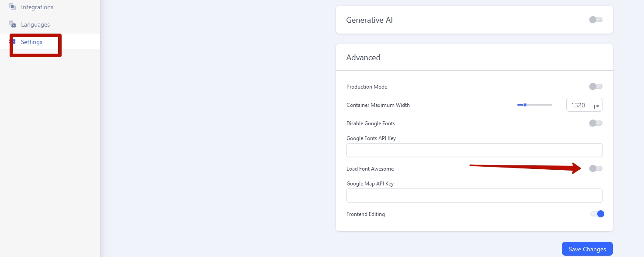The image size is (644, 257).
Task: Go to the Languages menu item
Action: pyautogui.click(x=35, y=24)
